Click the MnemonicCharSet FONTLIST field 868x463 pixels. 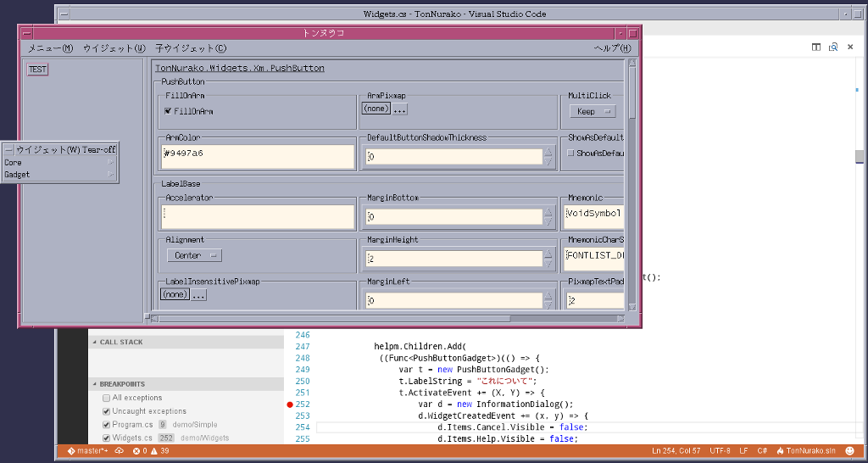point(594,259)
